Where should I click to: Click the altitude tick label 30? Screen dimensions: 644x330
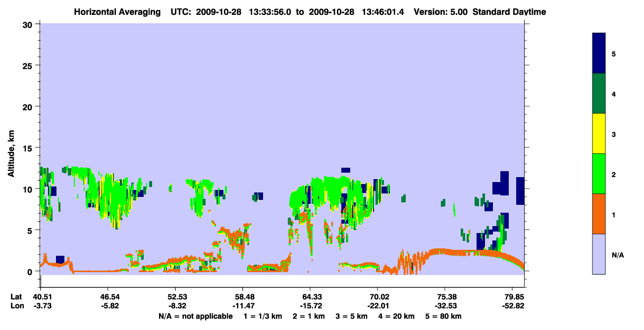coord(29,24)
